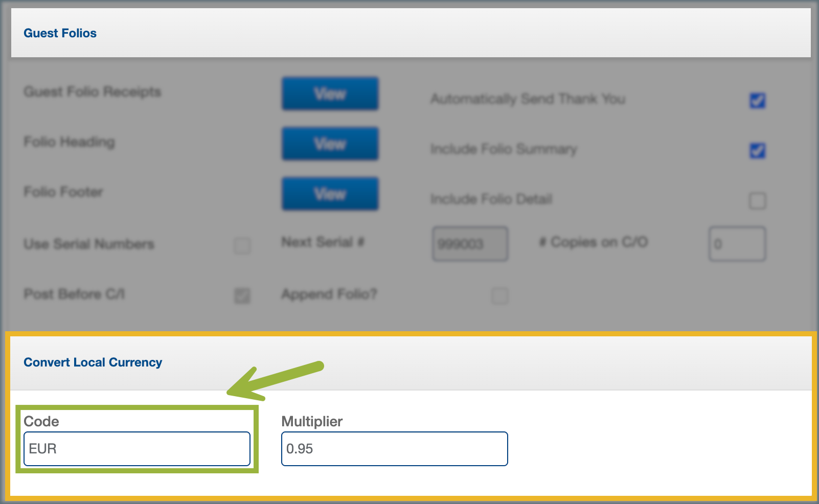Uncheck Automatically Send Thank You checkbox
The height and width of the screenshot is (504, 819).
point(757,100)
